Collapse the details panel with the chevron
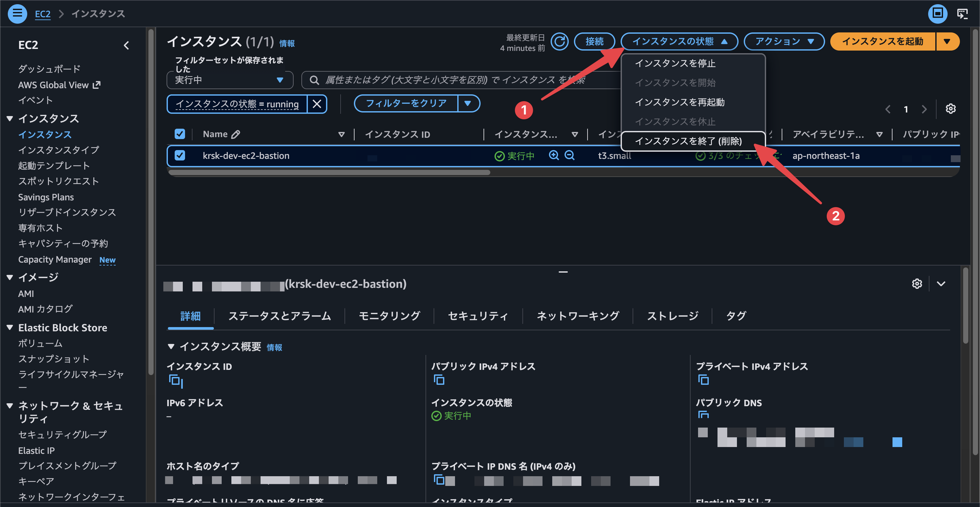The width and height of the screenshot is (980, 507). coord(941,284)
